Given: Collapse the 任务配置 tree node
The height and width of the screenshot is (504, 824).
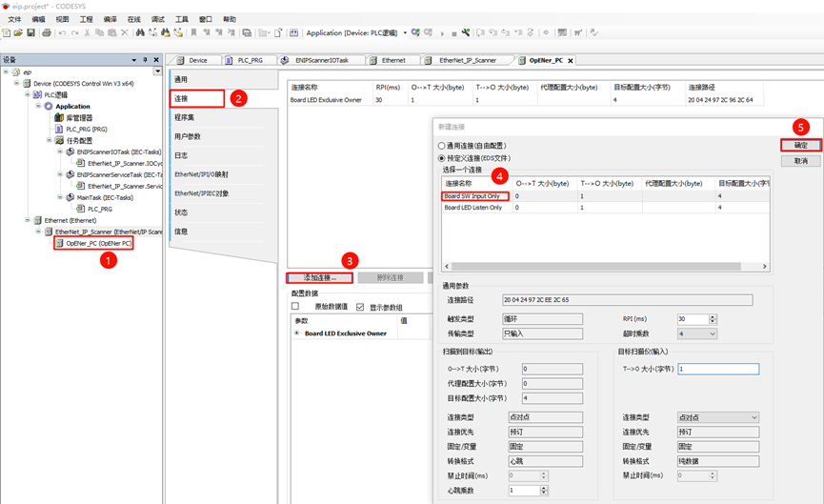Looking at the screenshot, I should coord(49,140).
